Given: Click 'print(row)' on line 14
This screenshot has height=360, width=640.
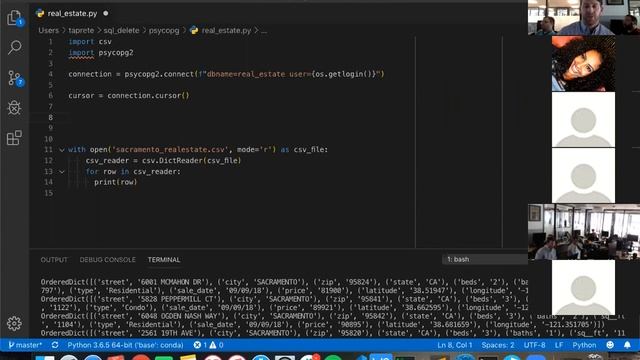Looking at the screenshot, I should (116, 182).
